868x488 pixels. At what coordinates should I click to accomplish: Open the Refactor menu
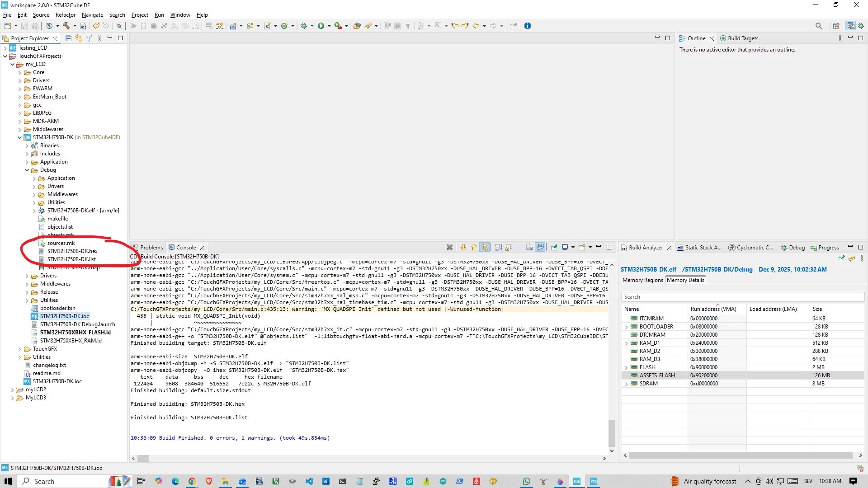[66, 15]
